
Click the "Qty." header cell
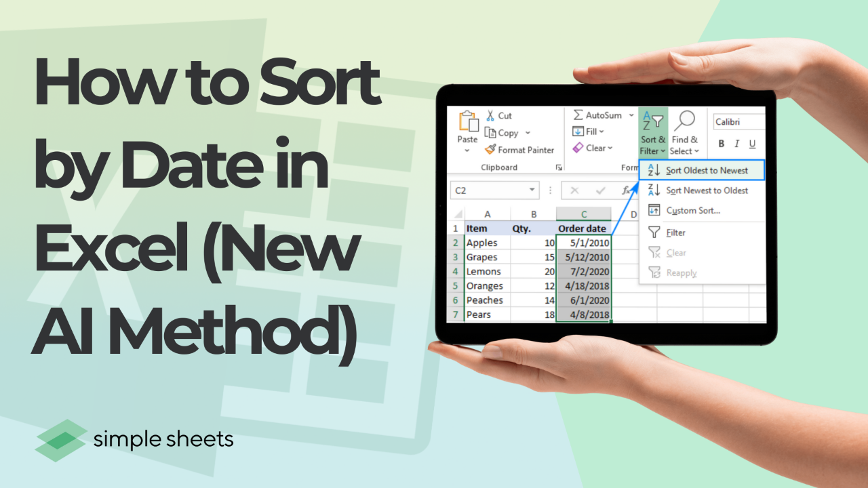click(x=534, y=228)
